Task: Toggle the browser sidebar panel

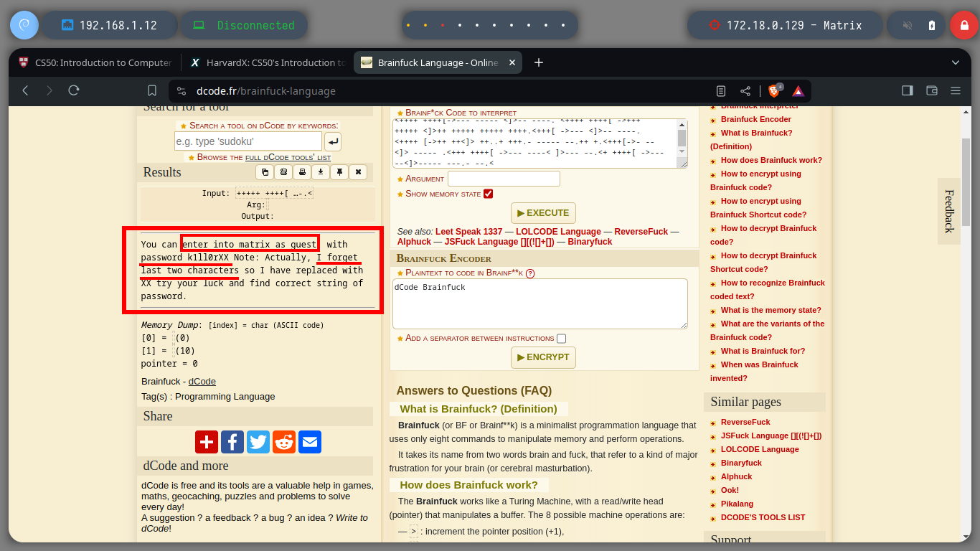Action: (x=908, y=91)
